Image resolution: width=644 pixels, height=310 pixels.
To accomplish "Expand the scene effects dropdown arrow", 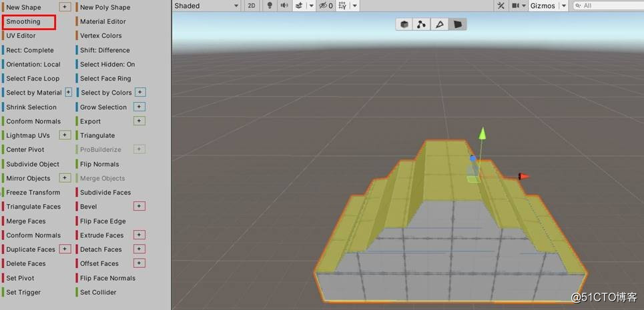I will click(311, 6).
